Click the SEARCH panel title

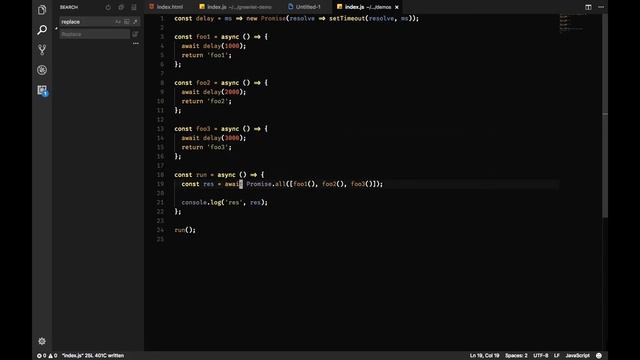pos(69,7)
